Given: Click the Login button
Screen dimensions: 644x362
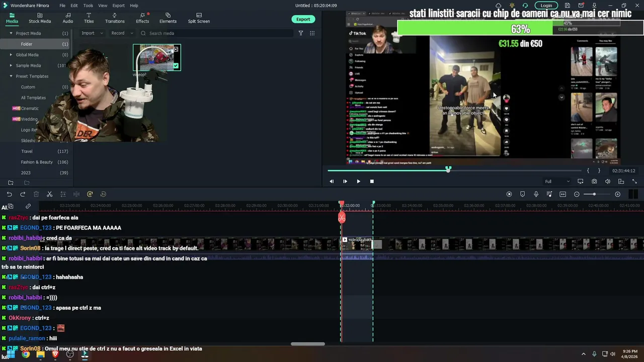Looking at the screenshot, I should 546,6.
